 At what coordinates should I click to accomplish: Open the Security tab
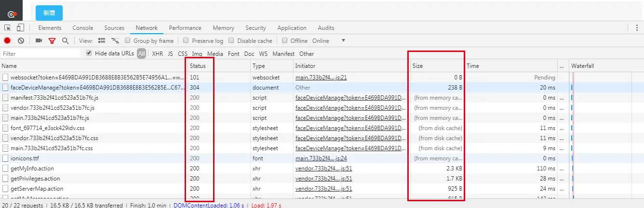pyautogui.click(x=255, y=28)
